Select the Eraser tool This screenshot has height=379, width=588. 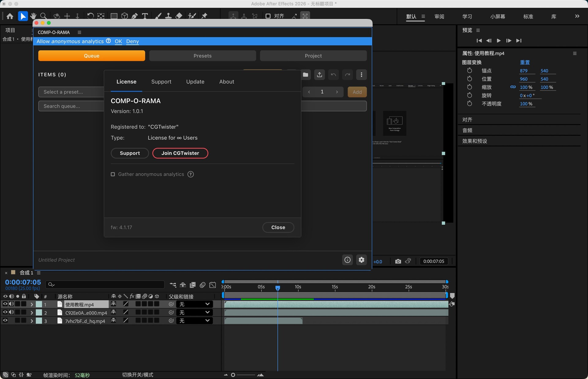tap(179, 16)
